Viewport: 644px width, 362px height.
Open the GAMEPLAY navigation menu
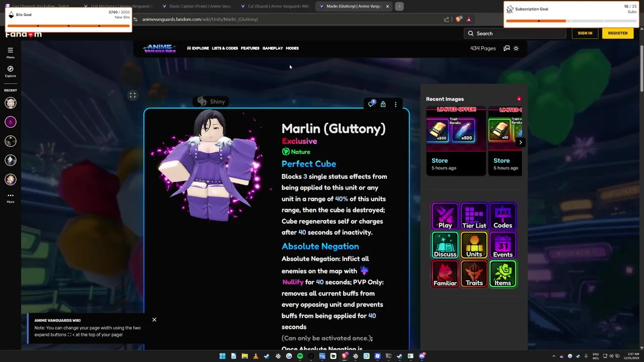[273, 48]
